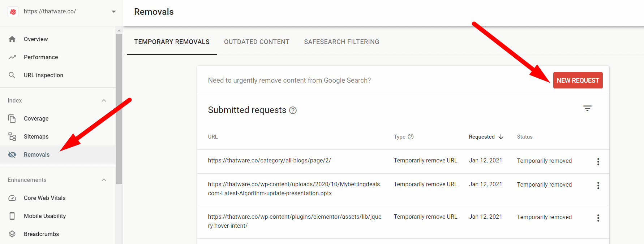Switch to the Outdated Content tab
Image resolution: width=644 pixels, height=244 pixels.
coord(257,42)
